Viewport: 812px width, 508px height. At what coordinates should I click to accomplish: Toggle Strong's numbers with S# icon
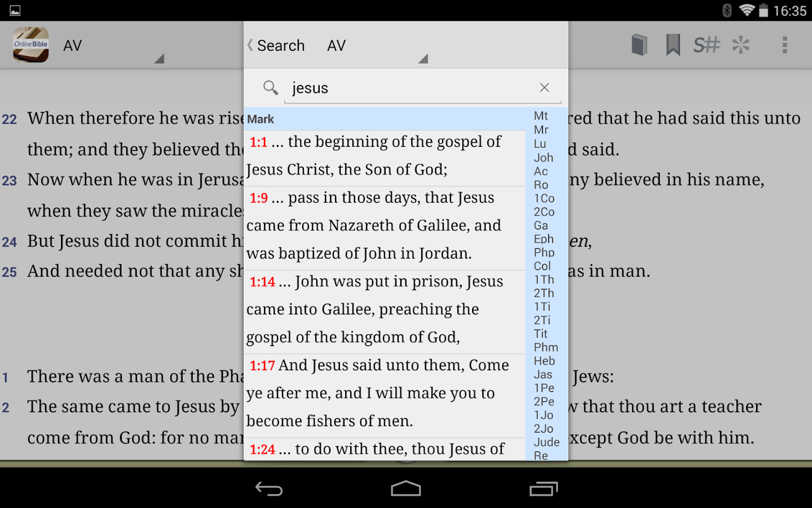pyautogui.click(x=707, y=45)
